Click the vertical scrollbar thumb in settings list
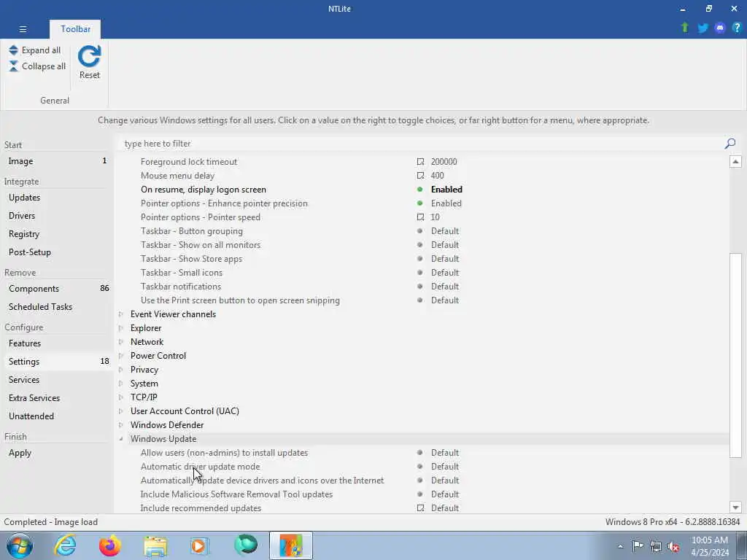This screenshot has height=560, width=747. (x=735, y=355)
